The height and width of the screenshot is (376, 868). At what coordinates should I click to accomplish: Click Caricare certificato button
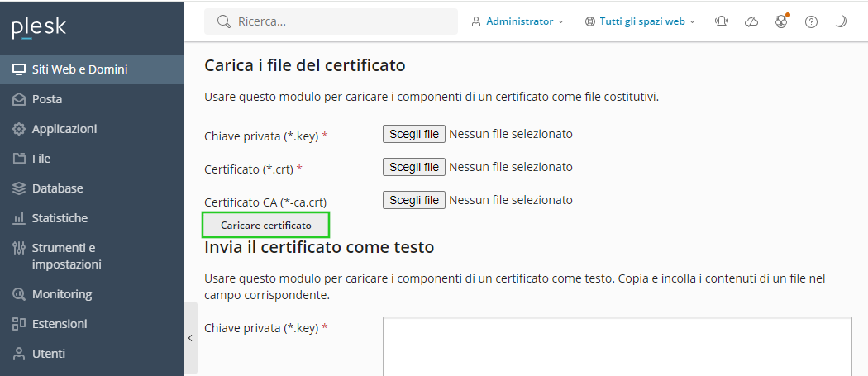(x=265, y=226)
